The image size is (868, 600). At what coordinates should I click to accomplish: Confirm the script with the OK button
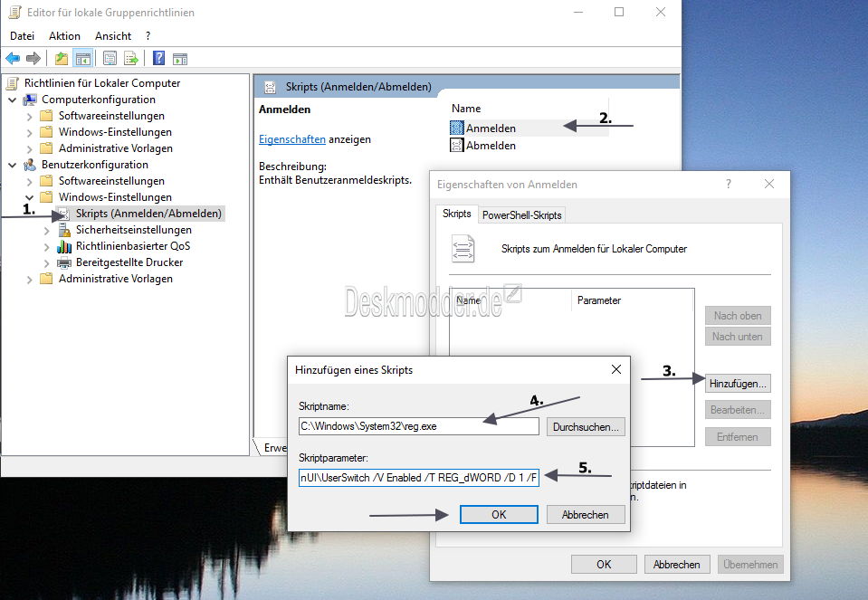(x=500, y=514)
